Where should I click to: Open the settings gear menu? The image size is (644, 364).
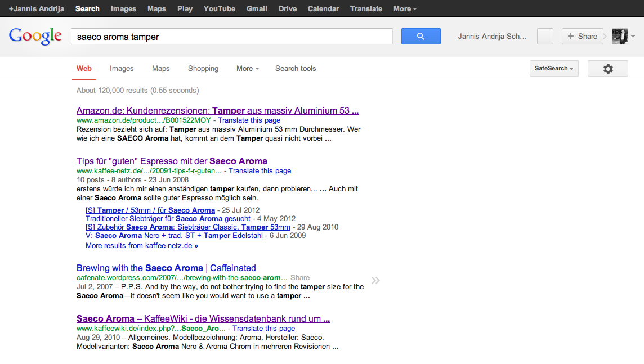608,69
